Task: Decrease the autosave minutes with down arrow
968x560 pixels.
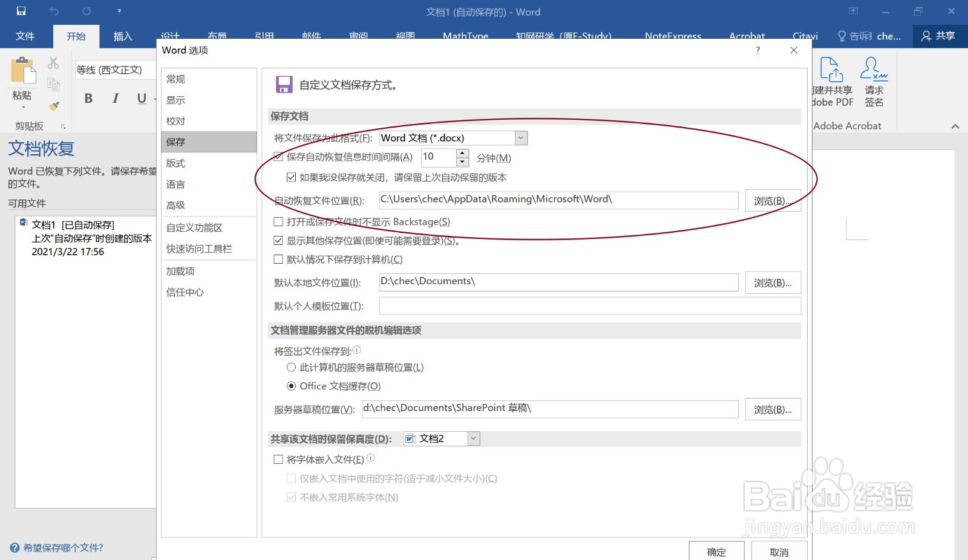Action: coord(463,162)
